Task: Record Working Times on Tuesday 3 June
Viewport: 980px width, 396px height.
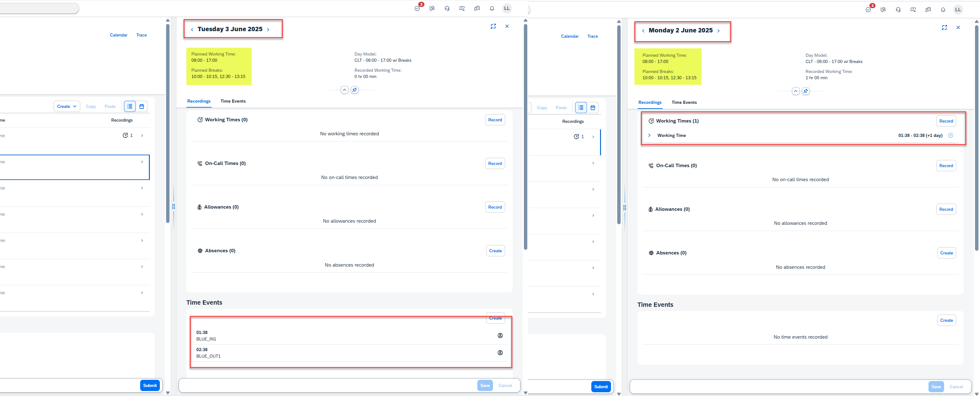Action: [495, 120]
